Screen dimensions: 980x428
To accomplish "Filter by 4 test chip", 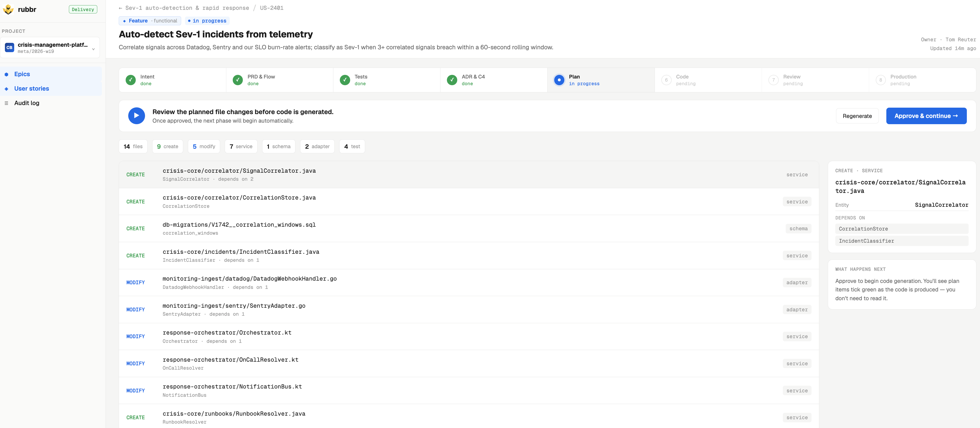I will 352,146.
